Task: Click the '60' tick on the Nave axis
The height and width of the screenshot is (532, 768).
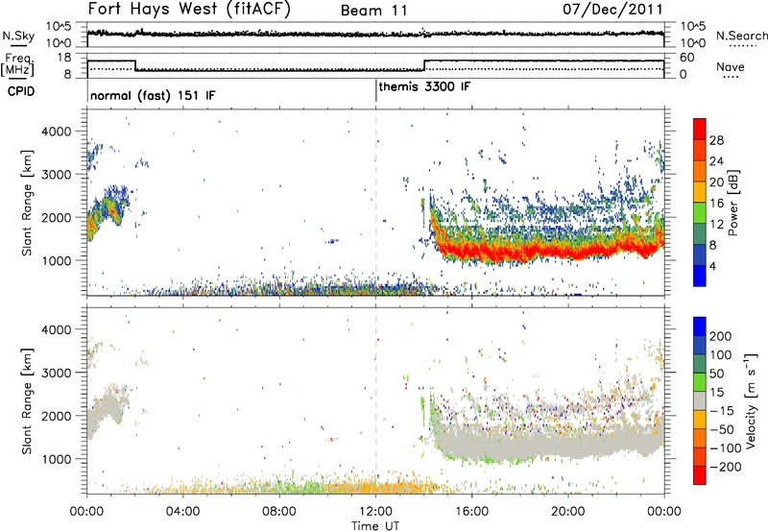Action: 687,58
